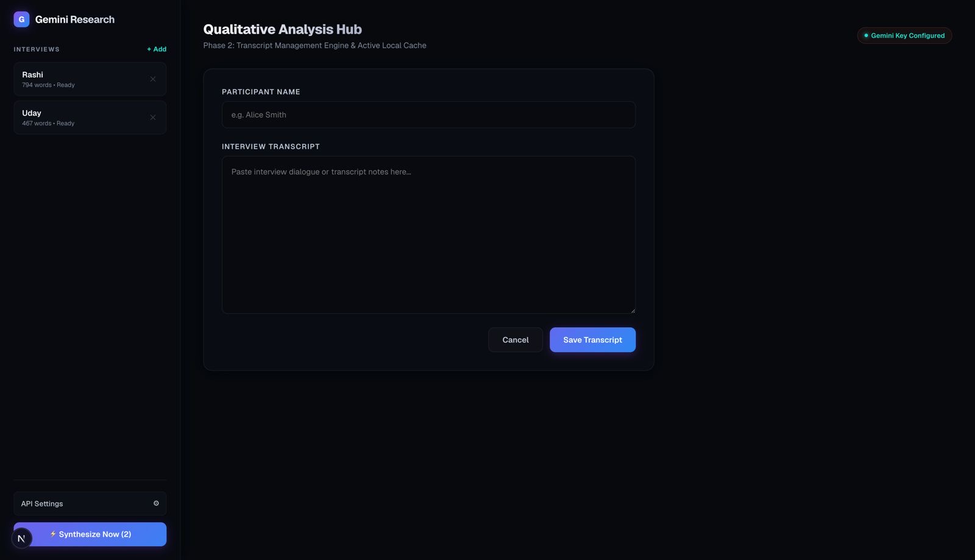Select the Uday interview entry
This screenshot has height=560, width=975.
(90, 118)
